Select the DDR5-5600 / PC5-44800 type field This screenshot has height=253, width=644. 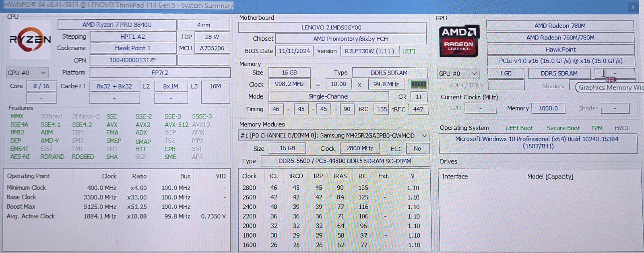point(345,161)
